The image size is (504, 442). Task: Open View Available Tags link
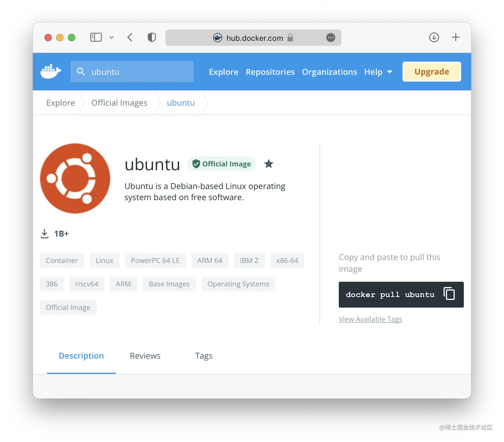click(x=370, y=319)
